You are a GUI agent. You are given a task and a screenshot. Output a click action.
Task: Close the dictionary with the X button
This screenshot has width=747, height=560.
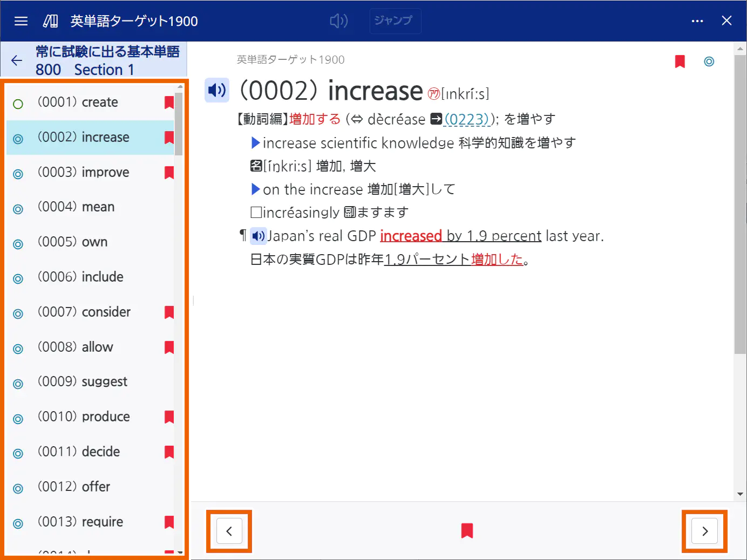(726, 21)
